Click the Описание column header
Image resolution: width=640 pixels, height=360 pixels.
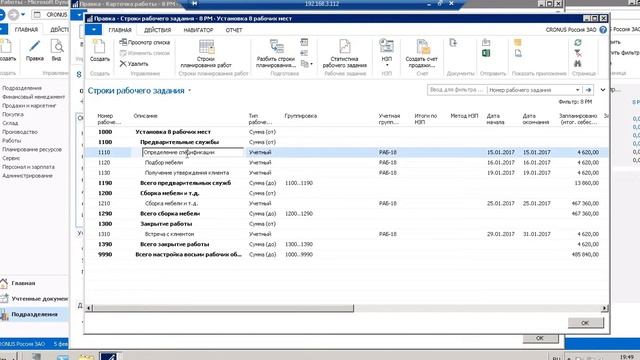[145, 116]
